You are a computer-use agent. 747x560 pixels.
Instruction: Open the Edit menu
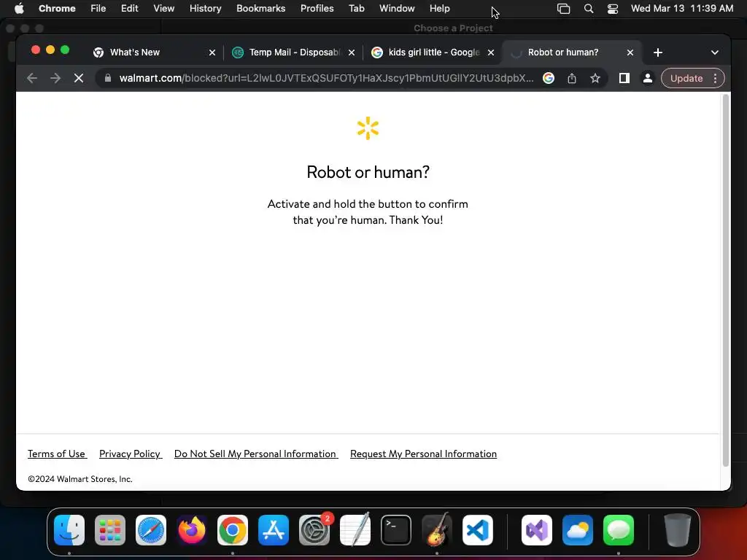(x=129, y=8)
